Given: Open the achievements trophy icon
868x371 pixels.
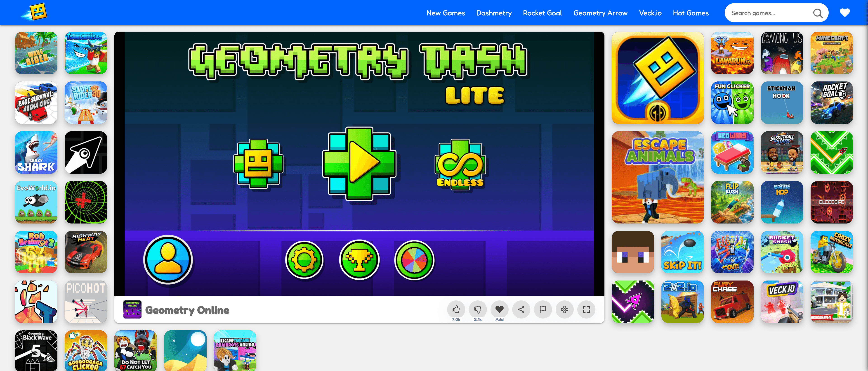Looking at the screenshot, I should (359, 260).
